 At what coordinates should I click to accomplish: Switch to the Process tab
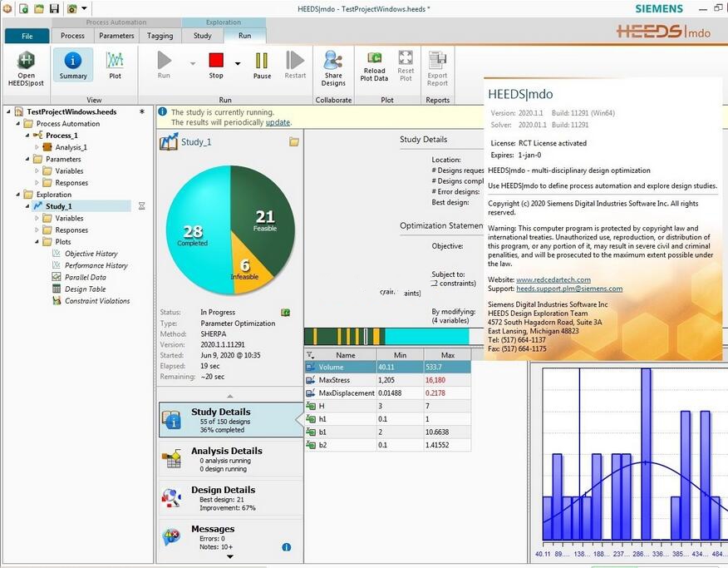tap(72, 35)
